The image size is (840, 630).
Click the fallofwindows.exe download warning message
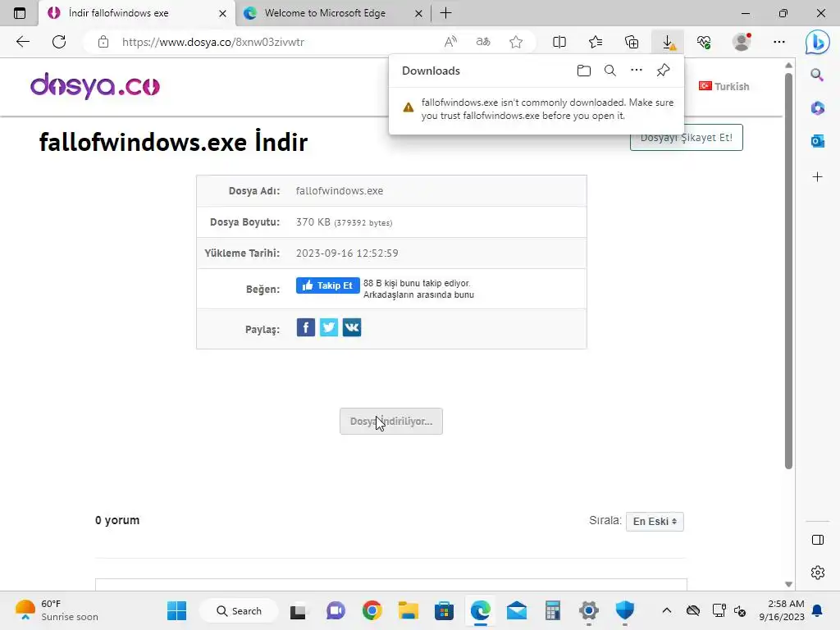[547, 109]
